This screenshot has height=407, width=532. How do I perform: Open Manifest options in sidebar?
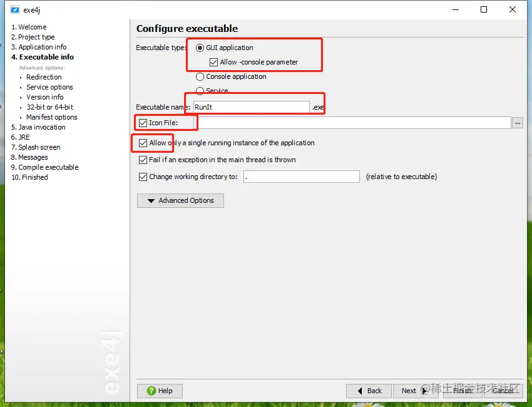coord(52,117)
